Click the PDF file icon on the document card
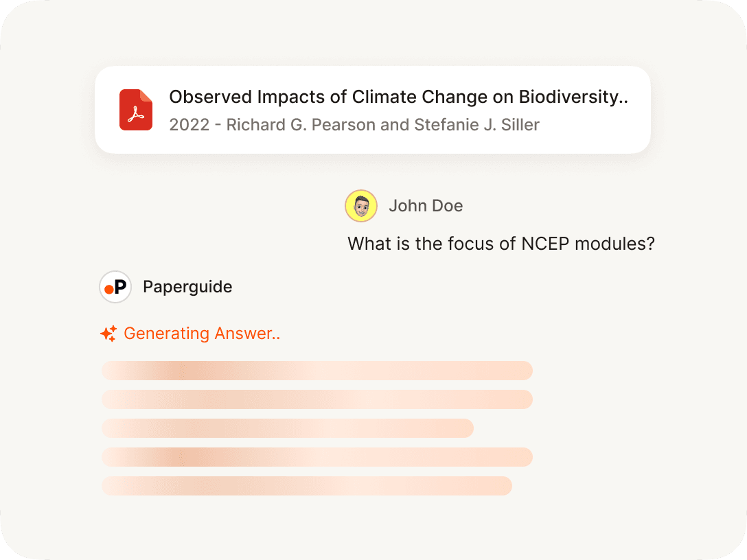This screenshot has width=747, height=560. click(136, 110)
